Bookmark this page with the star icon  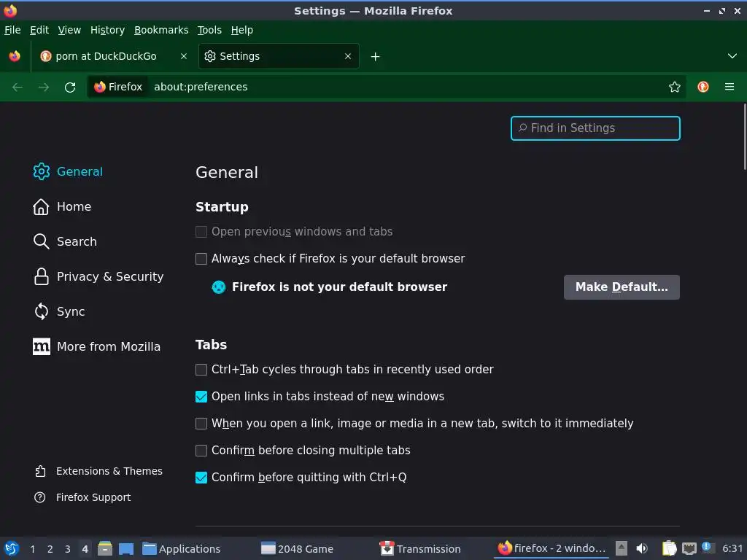(x=674, y=87)
